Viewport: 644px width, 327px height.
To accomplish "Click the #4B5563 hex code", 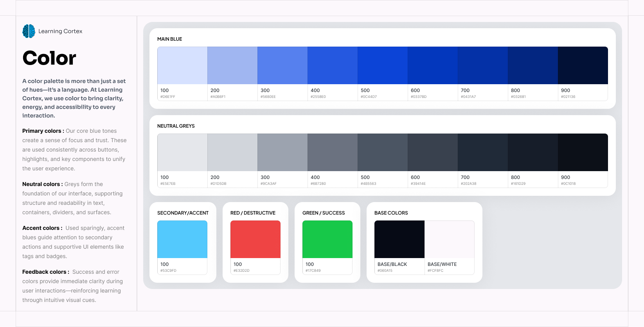I will (x=369, y=184).
